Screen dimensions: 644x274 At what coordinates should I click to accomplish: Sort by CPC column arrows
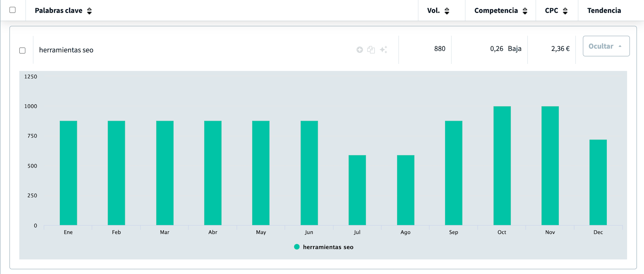tap(565, 11)
